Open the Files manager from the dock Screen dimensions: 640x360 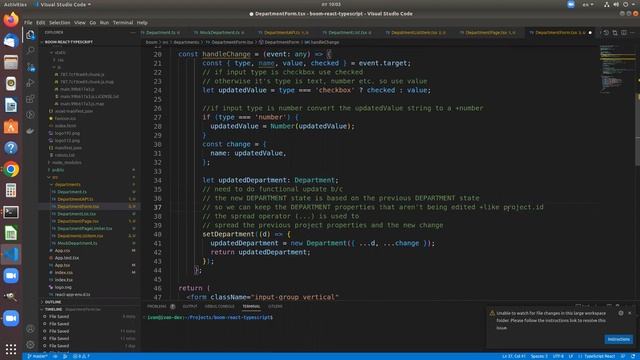[11, 62]
